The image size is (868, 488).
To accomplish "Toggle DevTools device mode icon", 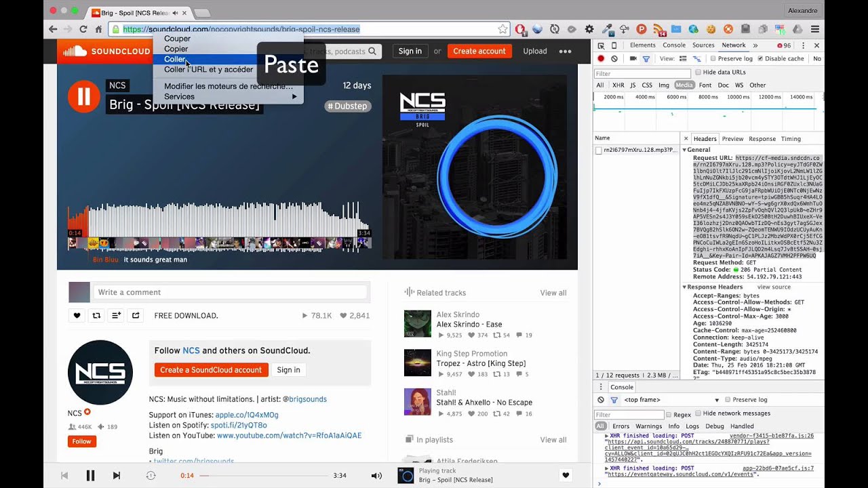I will coord(614,45).
